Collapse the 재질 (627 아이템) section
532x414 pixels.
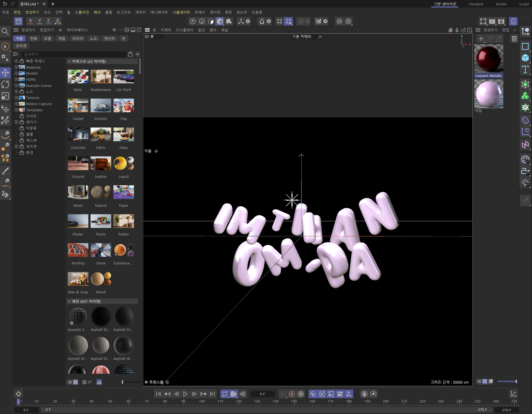[x=69, y=301]
